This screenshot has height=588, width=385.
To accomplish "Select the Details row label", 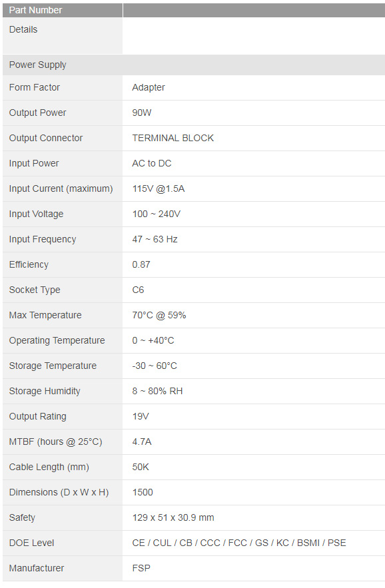I will [23, 29].
